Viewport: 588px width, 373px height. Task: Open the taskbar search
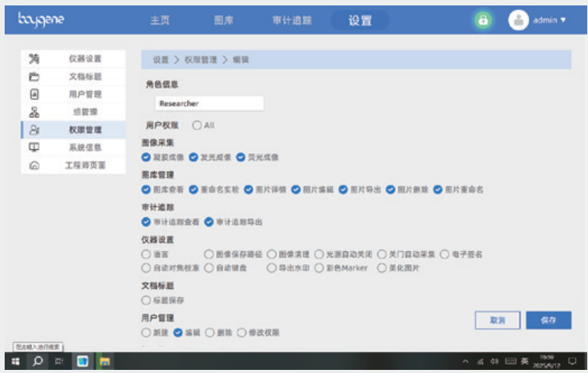point(37,361)
